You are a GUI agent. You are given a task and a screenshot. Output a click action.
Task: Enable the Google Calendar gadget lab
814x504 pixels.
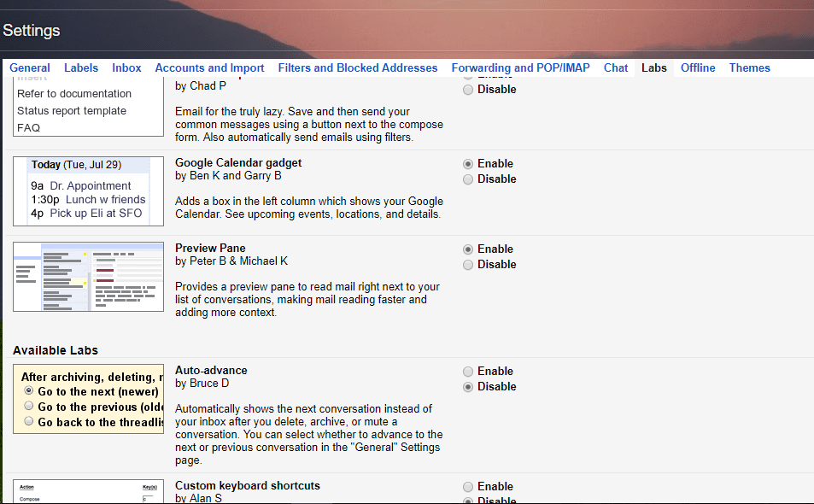pyautogui.click(x=468, y=164)
